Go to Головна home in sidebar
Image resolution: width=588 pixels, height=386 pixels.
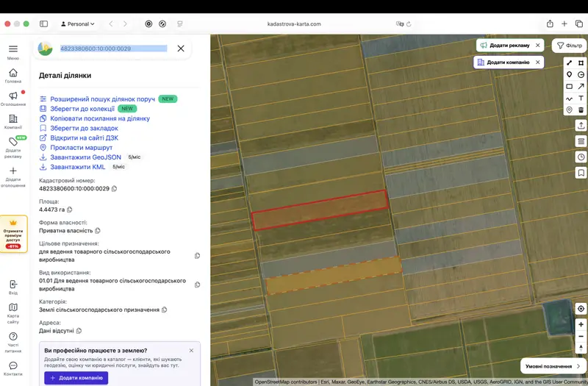pos(13,73)
